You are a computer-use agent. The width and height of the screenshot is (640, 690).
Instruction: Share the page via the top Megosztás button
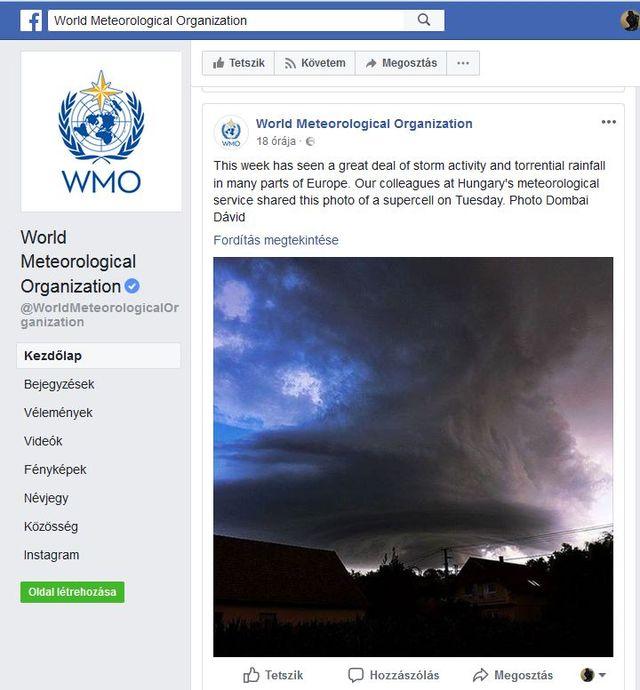coord(401,63)
